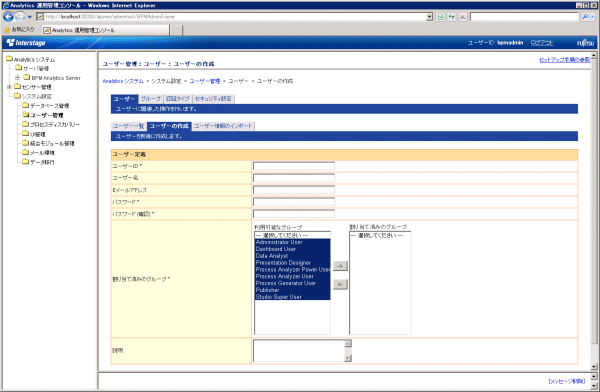600x392 pixels.
Task: Click the ログアウト logout link
Action: [542, 43]
